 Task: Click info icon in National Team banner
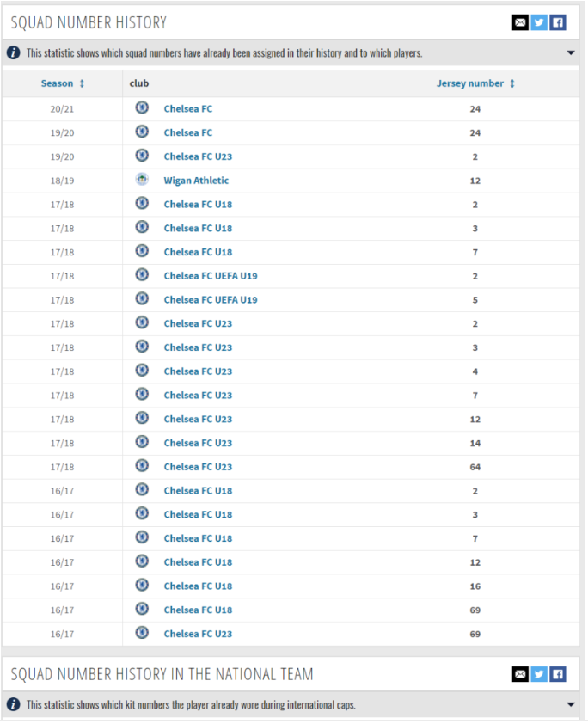pos(14,705)
